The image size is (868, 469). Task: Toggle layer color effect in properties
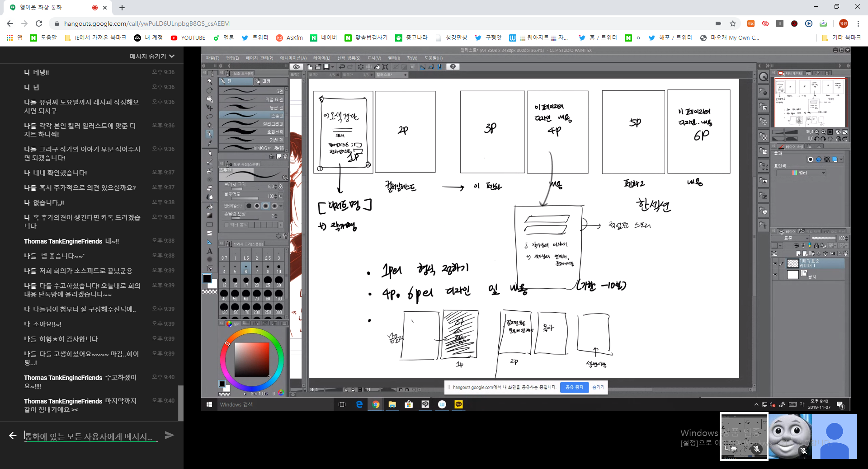(x=835, y=159)
